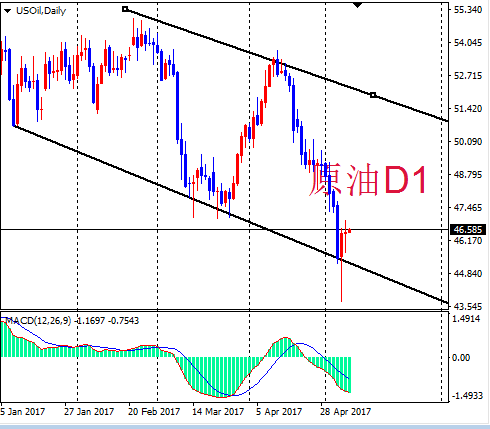Select the lower descending channel trendline
Viewport: 490px width, 429px height.
click(230, 214)
